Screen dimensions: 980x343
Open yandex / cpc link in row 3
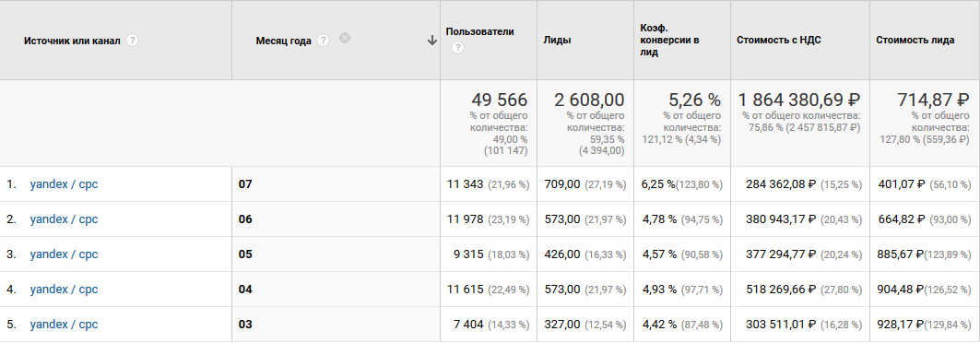point(64,254)
